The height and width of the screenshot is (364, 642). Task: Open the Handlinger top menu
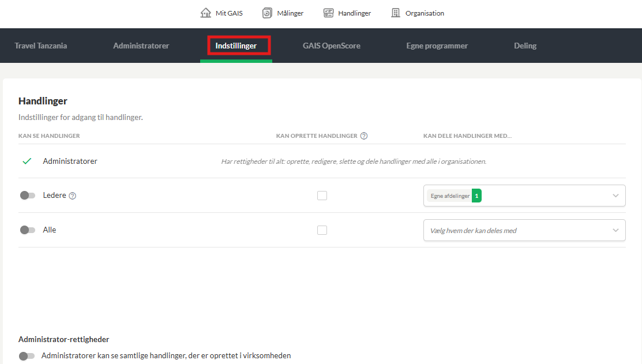coord(347,13)
